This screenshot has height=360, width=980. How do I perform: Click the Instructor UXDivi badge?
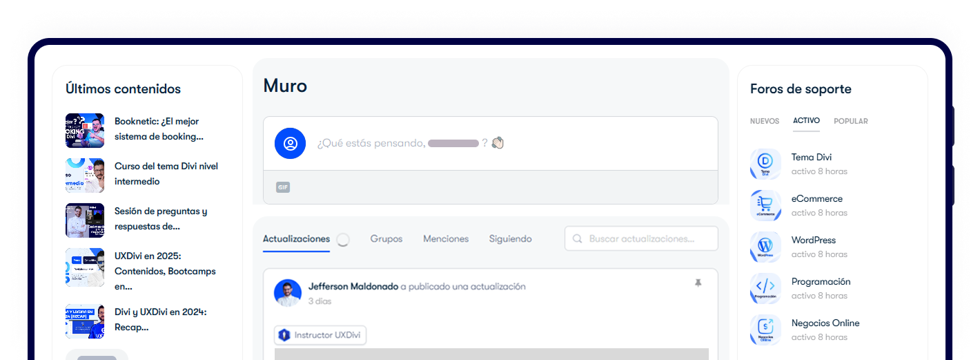(320, 335)
